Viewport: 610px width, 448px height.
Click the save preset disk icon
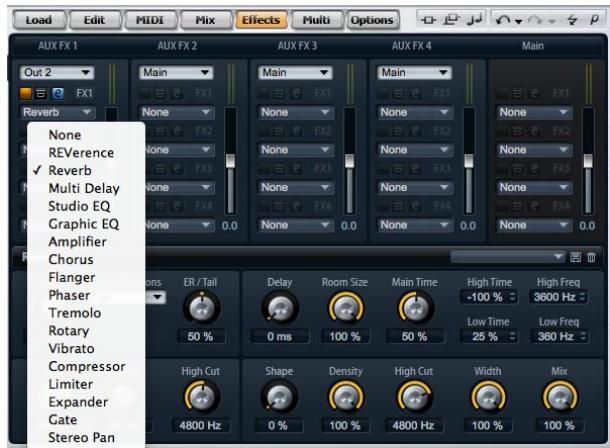pos(575,257)
